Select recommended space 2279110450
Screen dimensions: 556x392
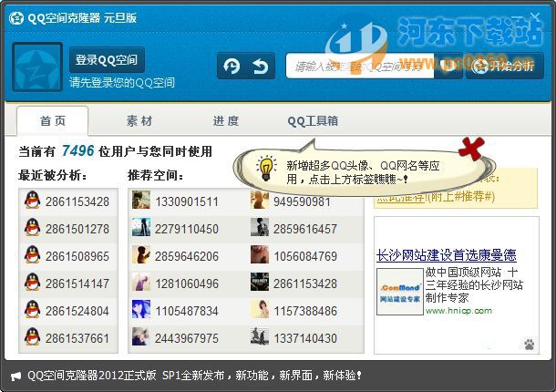coord(187,229)
